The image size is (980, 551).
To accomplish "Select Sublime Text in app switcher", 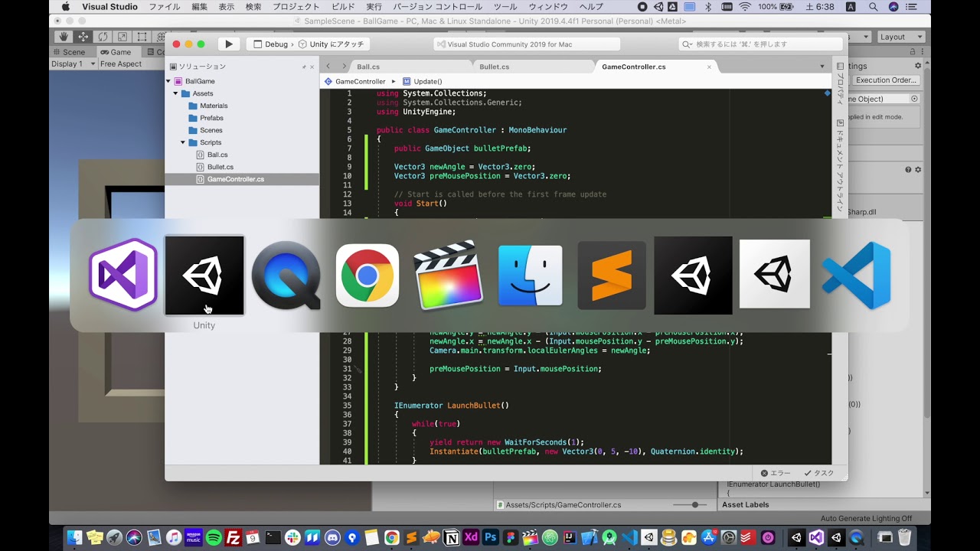I will pos(612,275).
